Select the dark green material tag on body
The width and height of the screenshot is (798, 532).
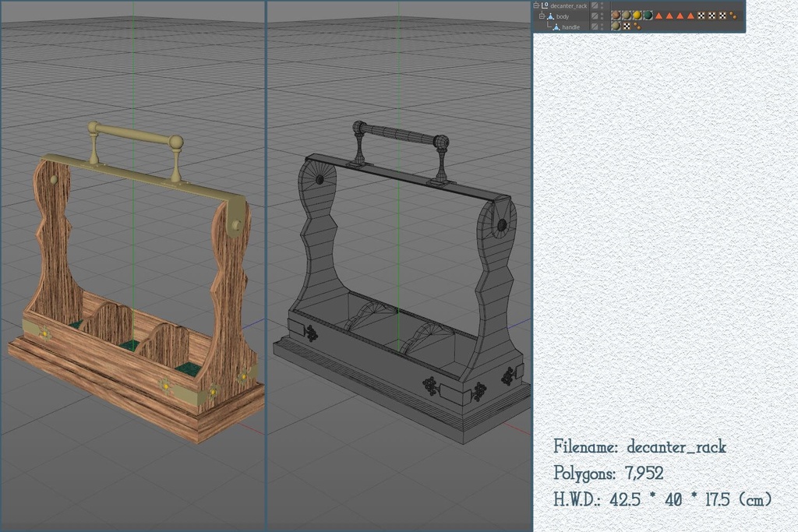pos(648,16)
